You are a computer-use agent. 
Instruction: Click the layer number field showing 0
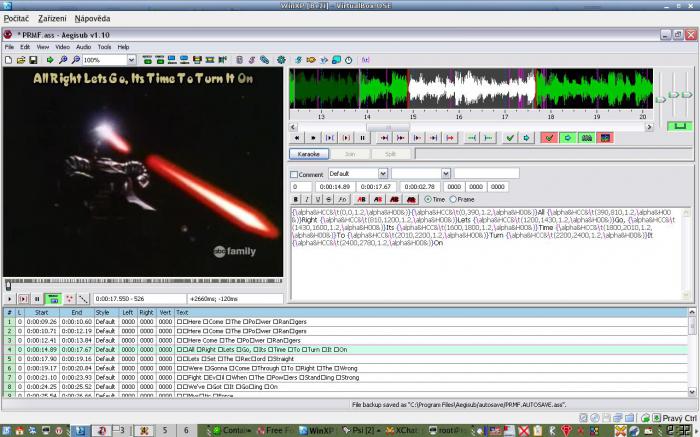(301, 187)
